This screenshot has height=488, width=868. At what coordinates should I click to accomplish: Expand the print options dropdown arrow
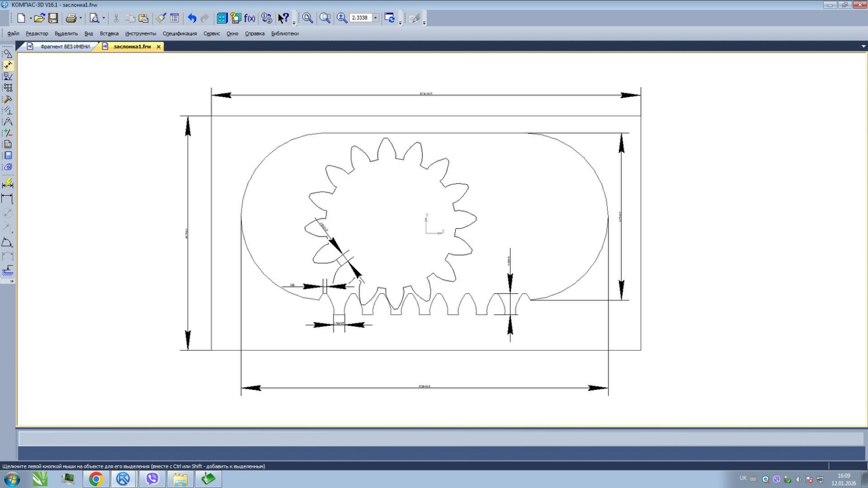pos(80,18)
